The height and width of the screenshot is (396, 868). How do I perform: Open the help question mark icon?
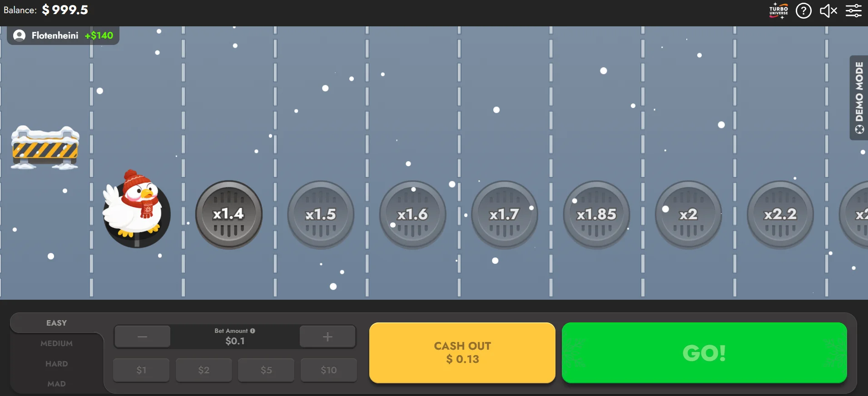coord(804,10)
